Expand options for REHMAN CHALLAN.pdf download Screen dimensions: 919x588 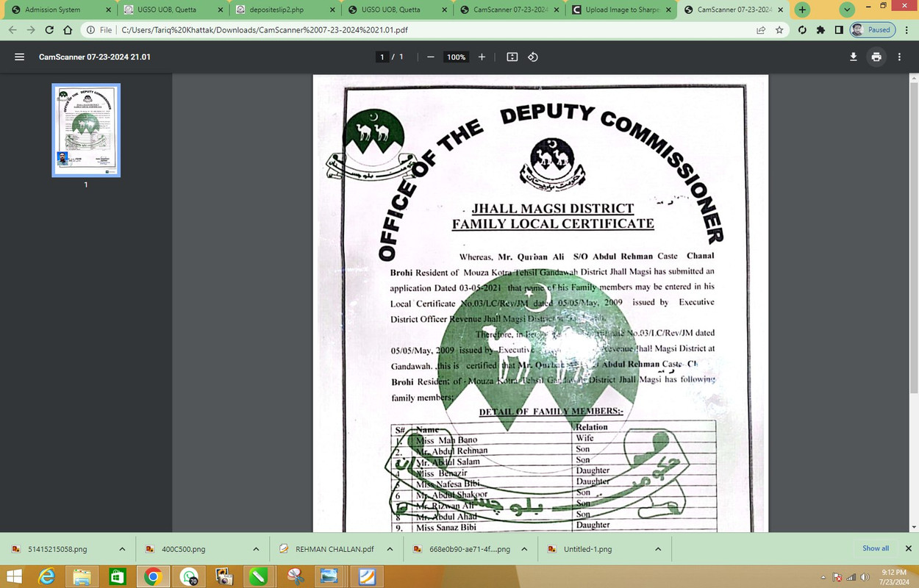[x=390, y=549]
